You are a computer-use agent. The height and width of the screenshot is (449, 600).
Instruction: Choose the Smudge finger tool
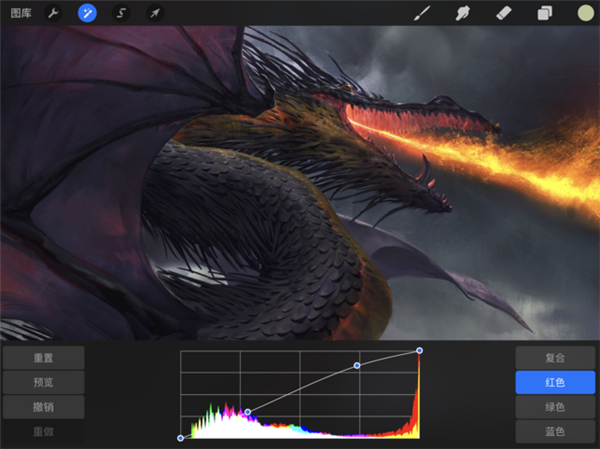click(x=463, y=13)
